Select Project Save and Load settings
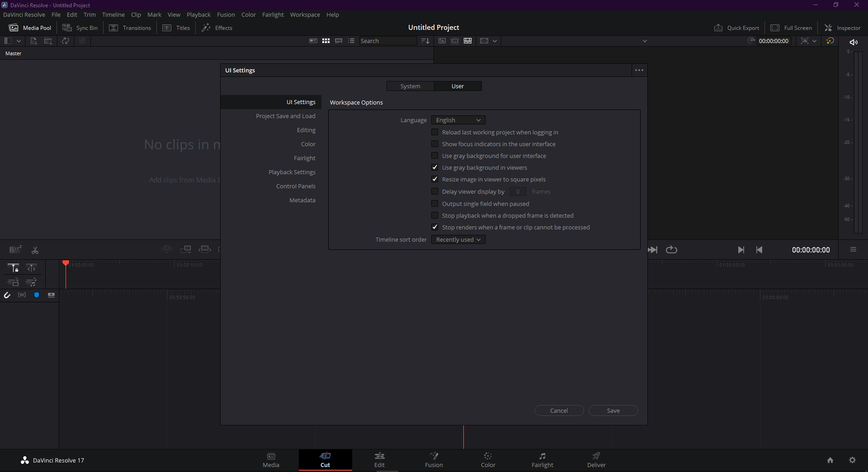 click(286, 116)
